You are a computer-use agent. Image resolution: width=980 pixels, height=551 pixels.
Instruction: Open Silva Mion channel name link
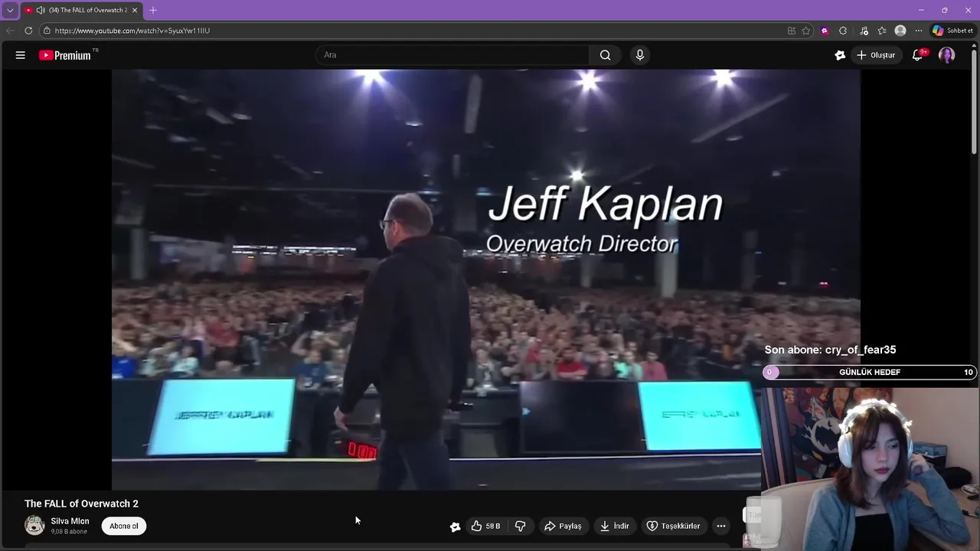click(70, 521)
